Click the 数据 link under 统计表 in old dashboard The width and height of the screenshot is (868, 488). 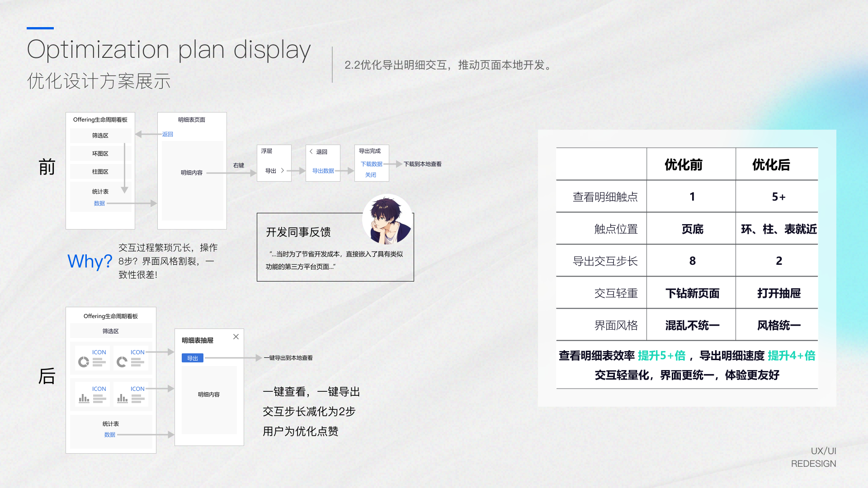(99, 203)
